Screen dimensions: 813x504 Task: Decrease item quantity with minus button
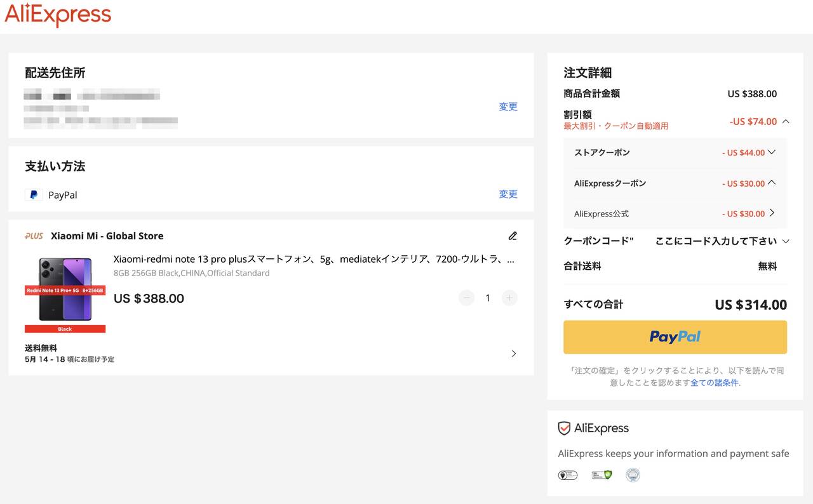(466, 298)
